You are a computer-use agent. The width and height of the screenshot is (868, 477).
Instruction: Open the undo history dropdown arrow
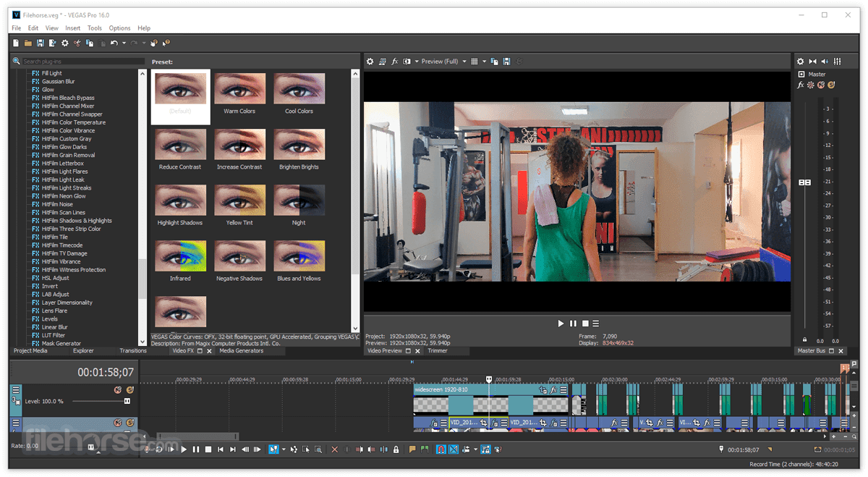124,43
